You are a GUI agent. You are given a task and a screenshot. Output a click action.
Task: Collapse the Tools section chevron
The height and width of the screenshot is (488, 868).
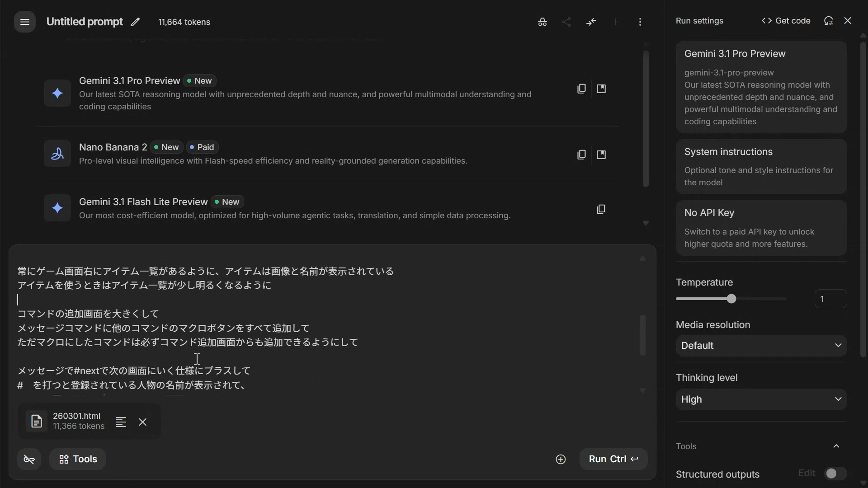[x=836, y=446]
